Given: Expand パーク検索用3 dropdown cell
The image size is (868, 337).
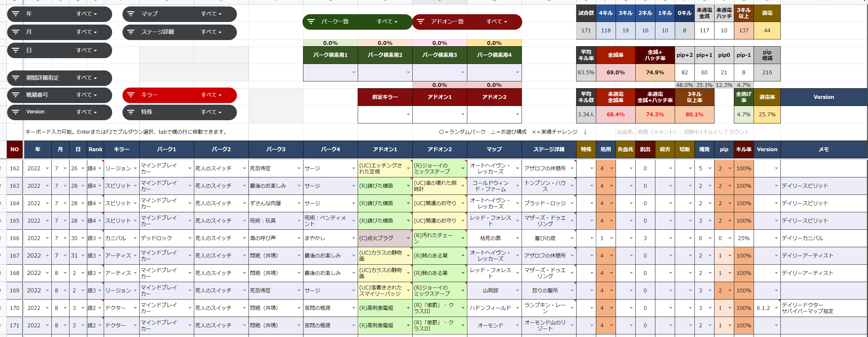Looking at the screenshot, I should tap(463, 72).
